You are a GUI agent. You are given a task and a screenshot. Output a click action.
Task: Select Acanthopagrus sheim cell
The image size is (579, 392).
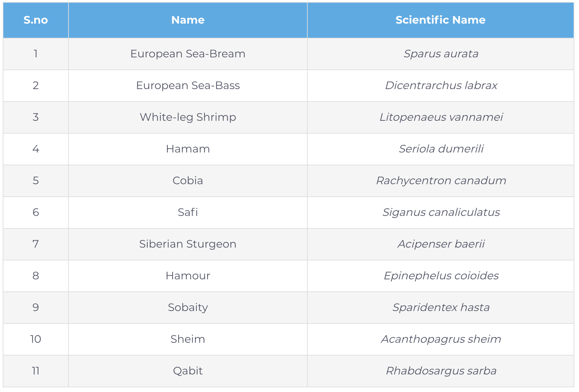[441, 339]
